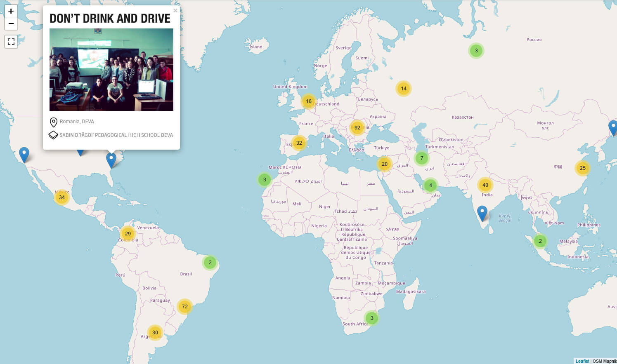
Task: Click the zoom in plus control
Action: click(x=11, y=11)
